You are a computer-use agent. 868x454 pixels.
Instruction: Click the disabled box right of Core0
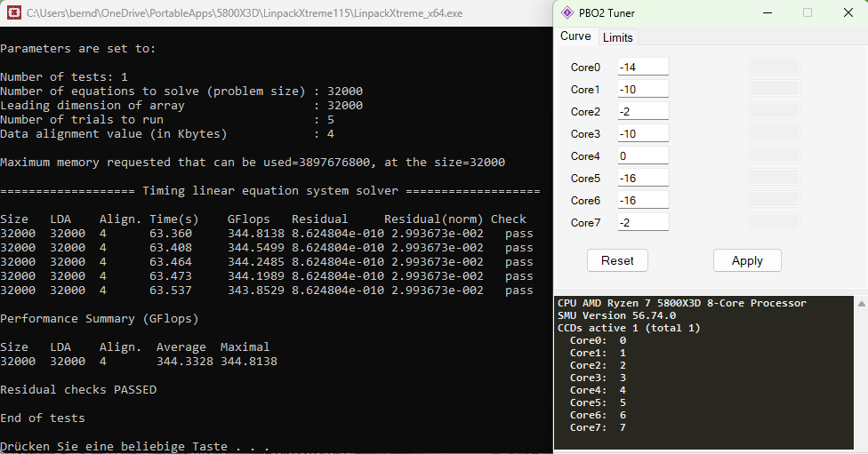click(774, 67)
